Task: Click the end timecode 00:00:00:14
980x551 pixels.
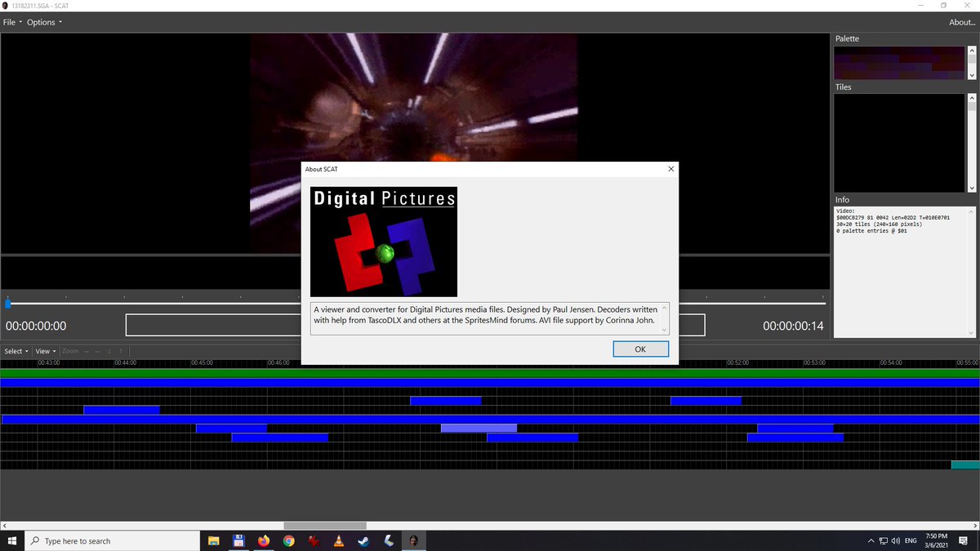Action: point(793,326)
